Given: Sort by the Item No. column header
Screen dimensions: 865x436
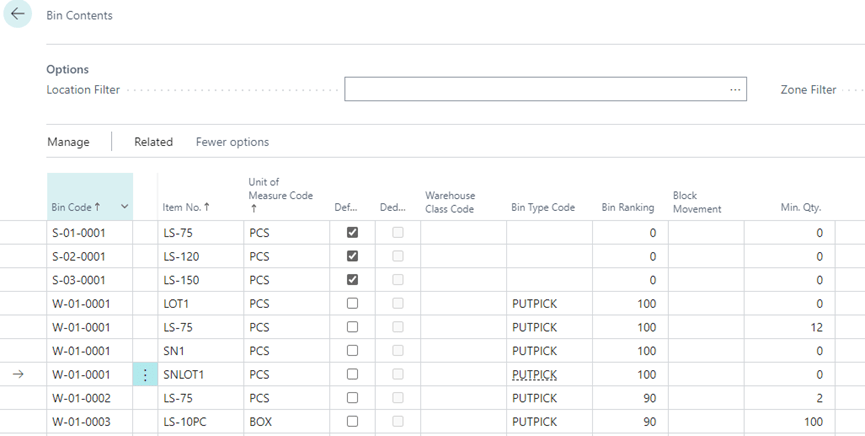Looking at the screenshot, I should (186, 207).
